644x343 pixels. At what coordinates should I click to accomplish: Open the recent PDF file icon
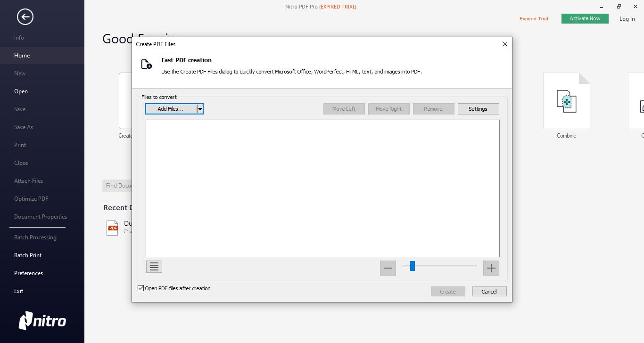pos(112,228)
